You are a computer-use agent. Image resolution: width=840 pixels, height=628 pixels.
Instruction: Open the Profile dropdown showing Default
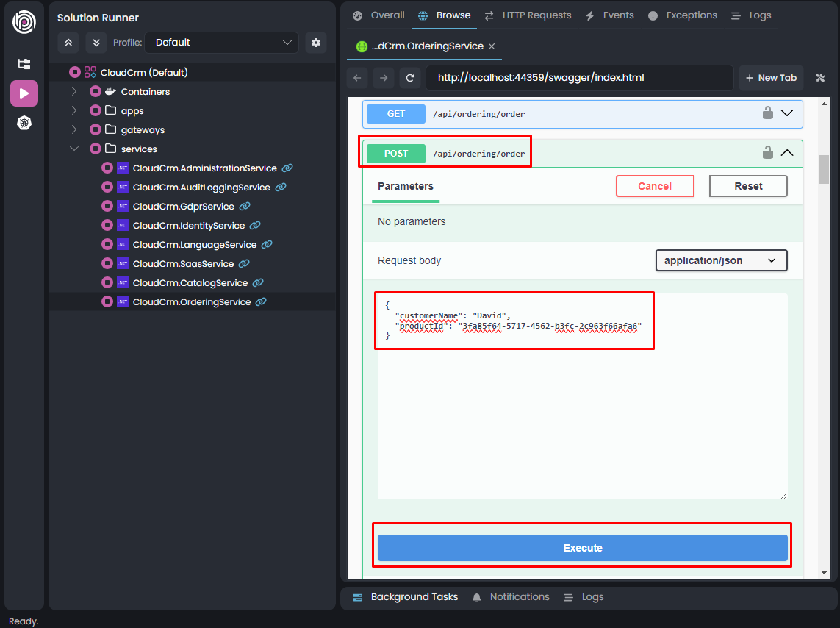[x=220, y=43]
